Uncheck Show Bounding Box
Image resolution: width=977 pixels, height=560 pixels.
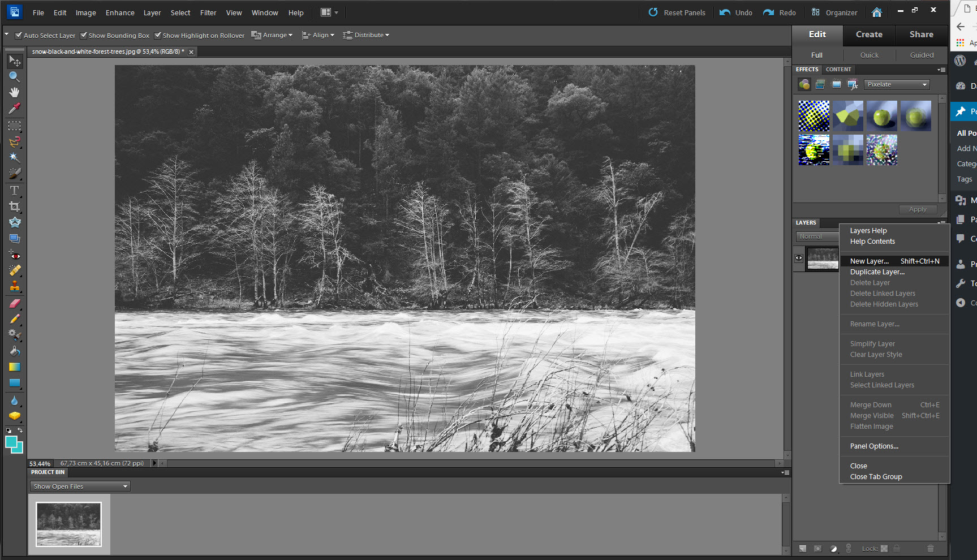pos(84,35)
